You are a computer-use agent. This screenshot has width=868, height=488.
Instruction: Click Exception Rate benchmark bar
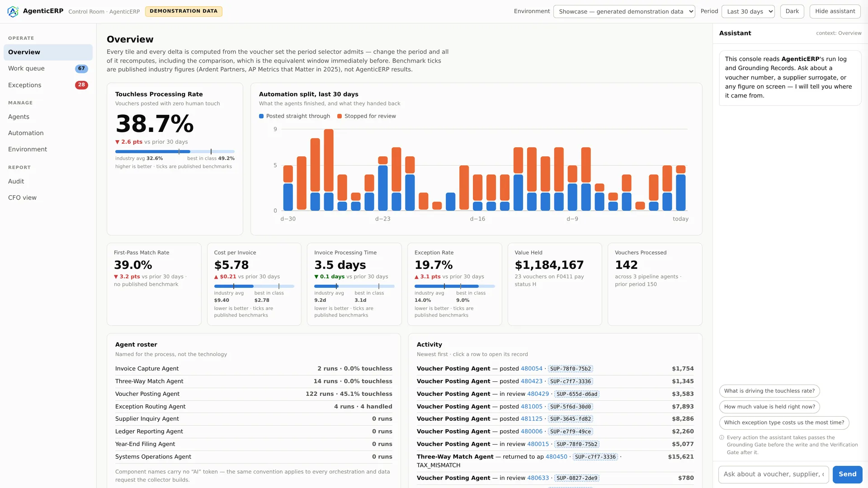[454, 286]
